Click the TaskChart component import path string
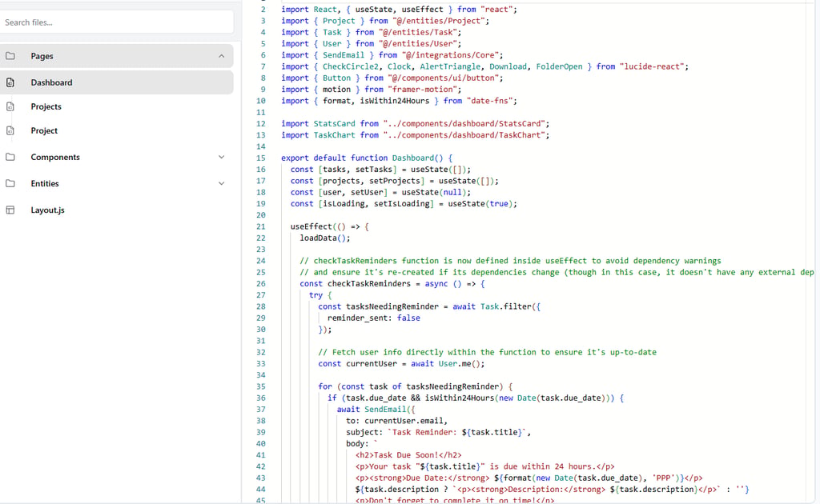The image size is (820, 504). (464, 135)
